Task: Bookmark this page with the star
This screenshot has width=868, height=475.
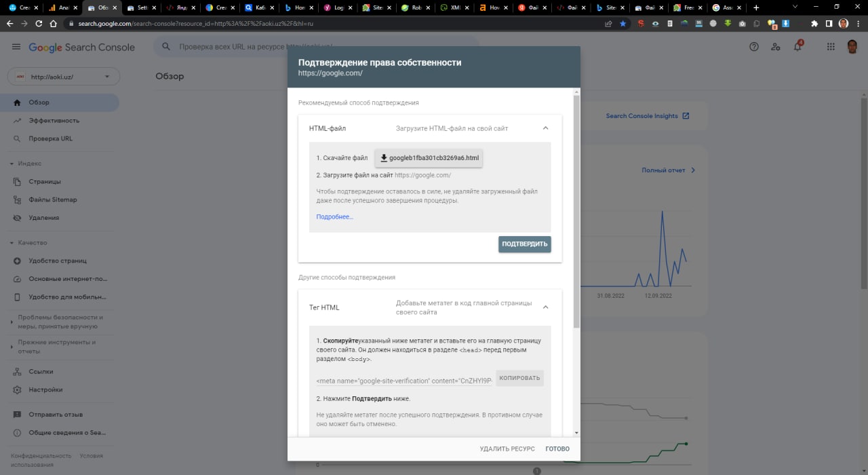Action: pos(623,23)
